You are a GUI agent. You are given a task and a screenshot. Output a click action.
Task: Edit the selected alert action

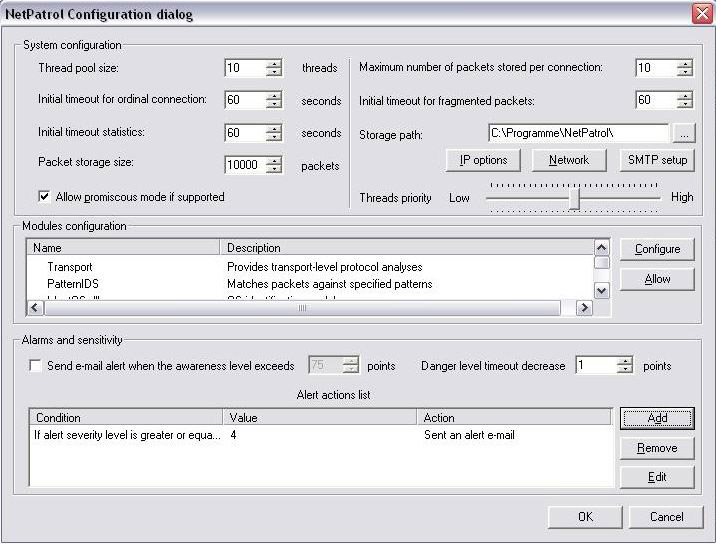point(657,477)
